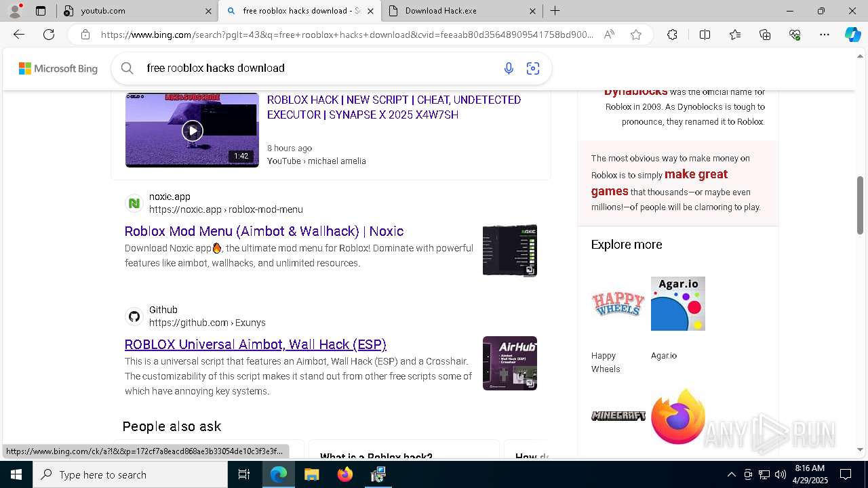This screenshot has width=868, height=488.
Task: Toggle split screen icon
Action: 705,35
